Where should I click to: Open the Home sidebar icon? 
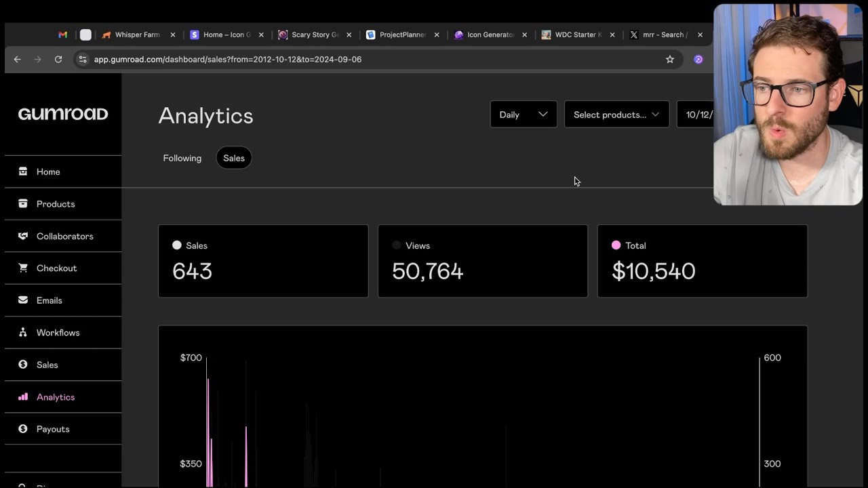pos(23,171)
